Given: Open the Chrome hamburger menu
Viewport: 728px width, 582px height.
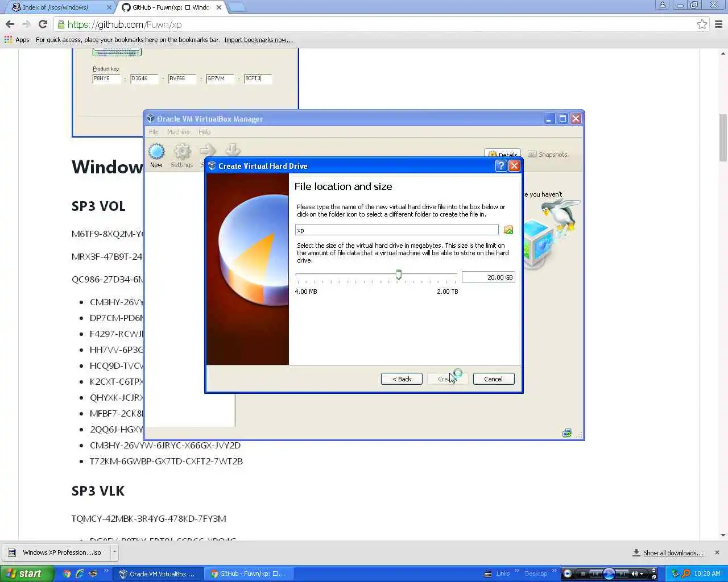Looking at the screenshot, I should tap(718, 24).
